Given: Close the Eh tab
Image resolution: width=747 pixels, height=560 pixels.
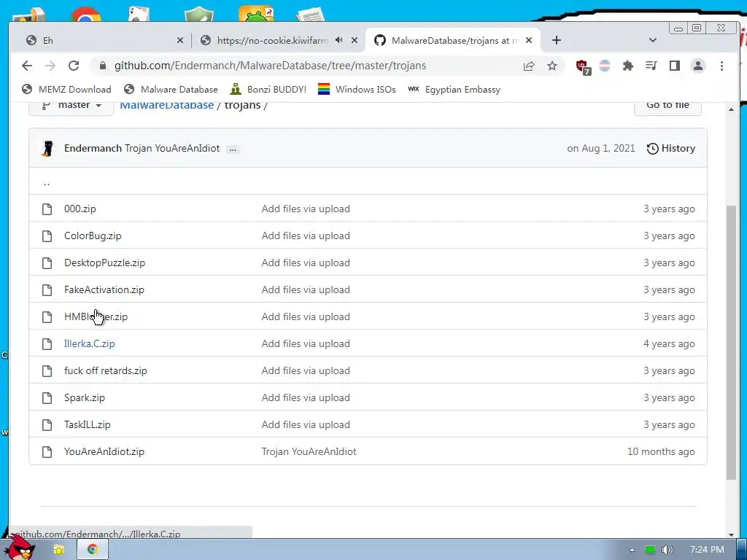Looking at the screenshot, I should tap(179, 41).
